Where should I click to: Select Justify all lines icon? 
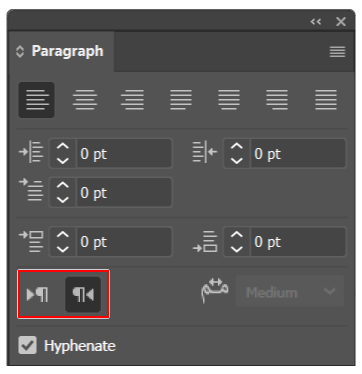[x=326, y=100]
